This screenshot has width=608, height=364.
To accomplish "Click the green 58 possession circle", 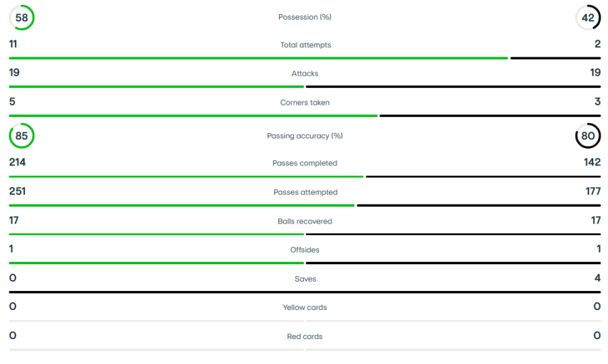I will pos(22,18).
